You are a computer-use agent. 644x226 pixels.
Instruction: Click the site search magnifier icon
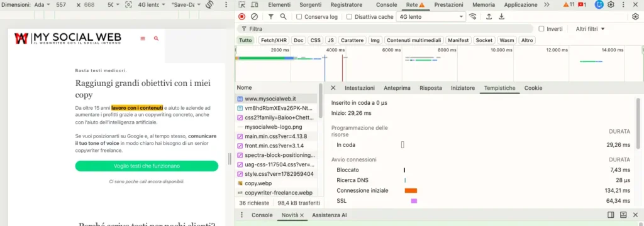[156, 38]
